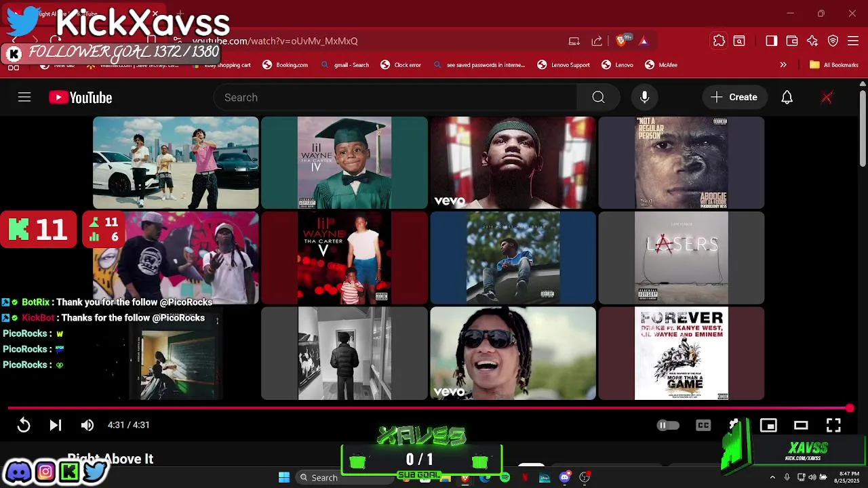The width and height of the screenshot is (868, 488).
Task: Enter full screen video mode
Action: pos(833,425)
